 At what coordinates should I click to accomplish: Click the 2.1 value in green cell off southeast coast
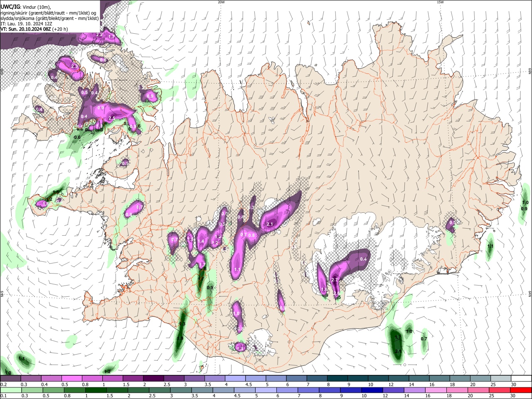[398, 352]
